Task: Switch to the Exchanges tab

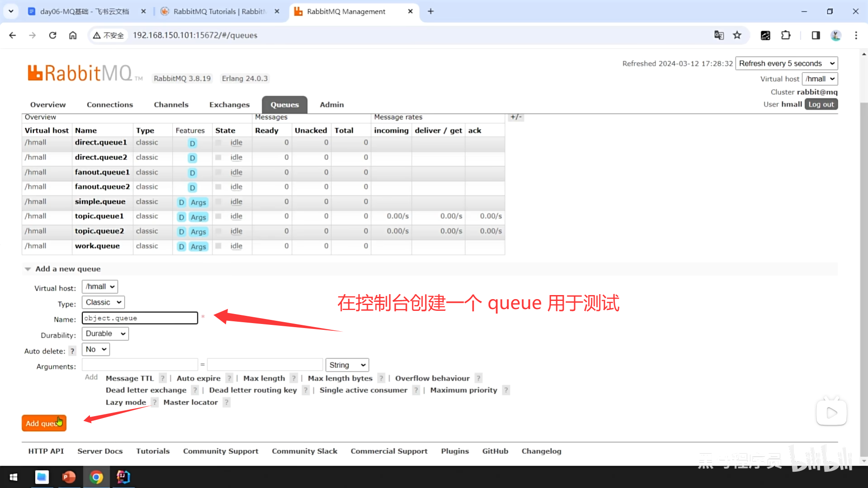Action: pyautogui.click(x=229, y=105)
